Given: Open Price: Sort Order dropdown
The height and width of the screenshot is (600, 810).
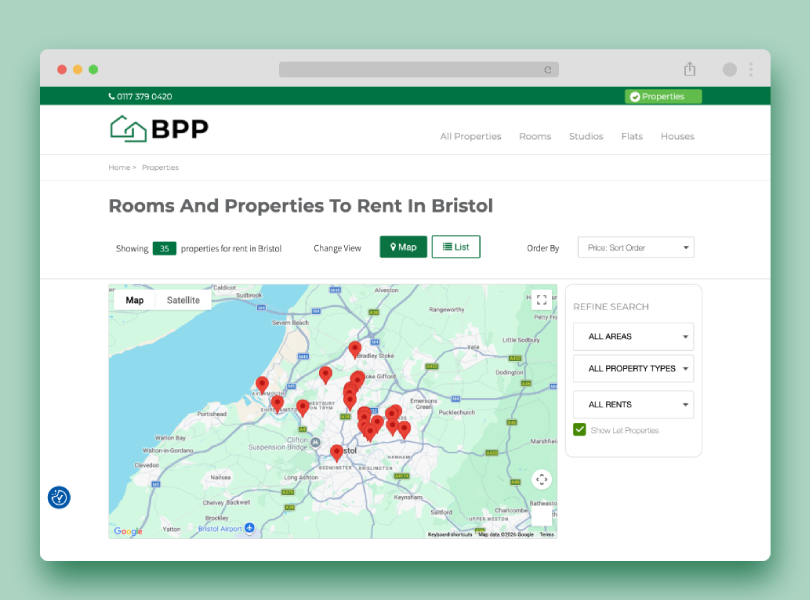Looking at the screenshot, I should 636,248.
